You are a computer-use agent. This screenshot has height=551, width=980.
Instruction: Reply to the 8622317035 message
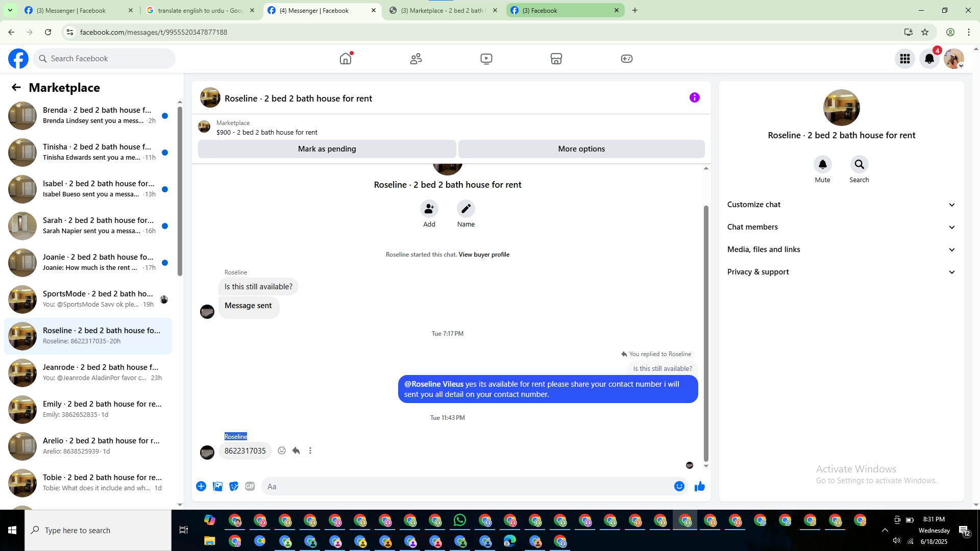click(x=296, y=450)
